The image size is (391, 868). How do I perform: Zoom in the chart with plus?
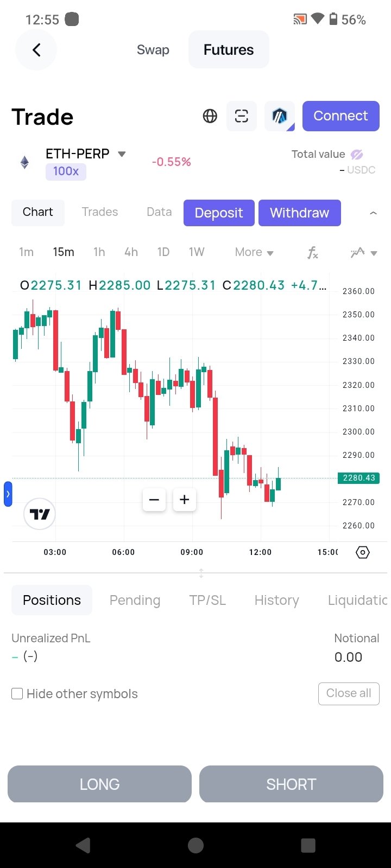click(185, 500)
